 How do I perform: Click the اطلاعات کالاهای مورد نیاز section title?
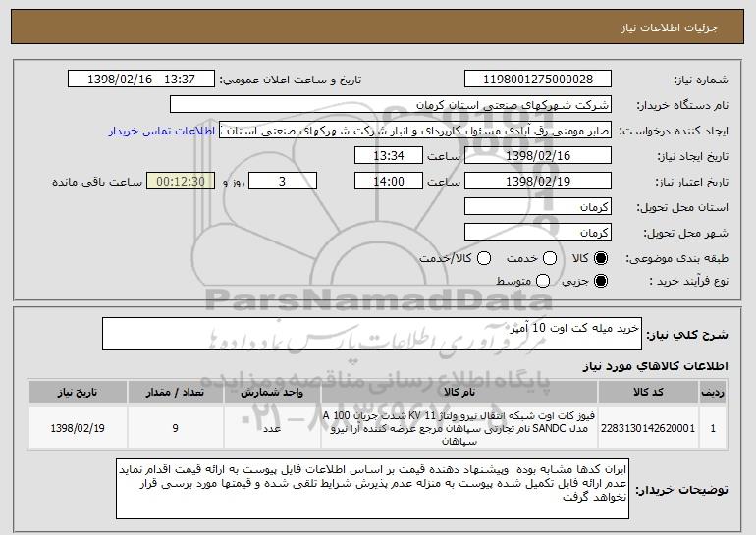coord(656,367)
